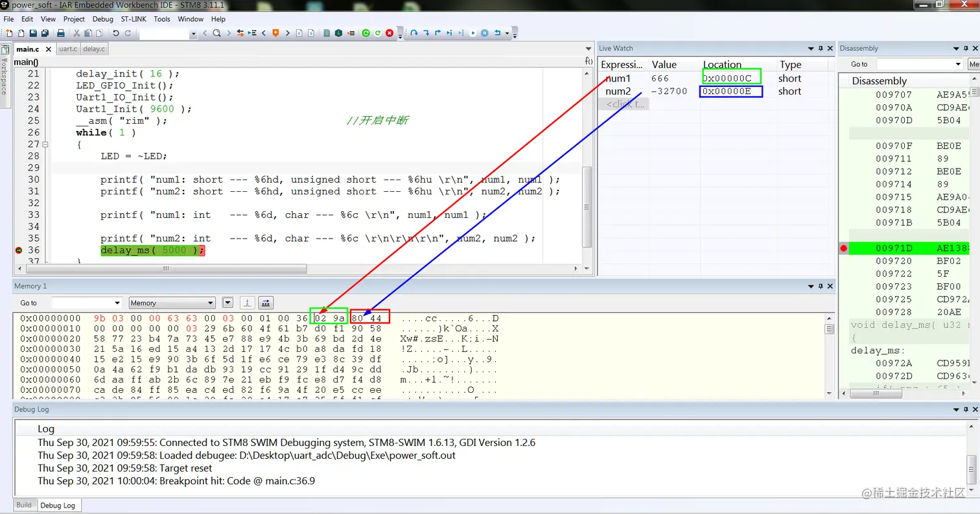The height and width of the screenshot is (514, 980).
Task: Click the Open file toolbar icon
Action: (x=21, y=32)
